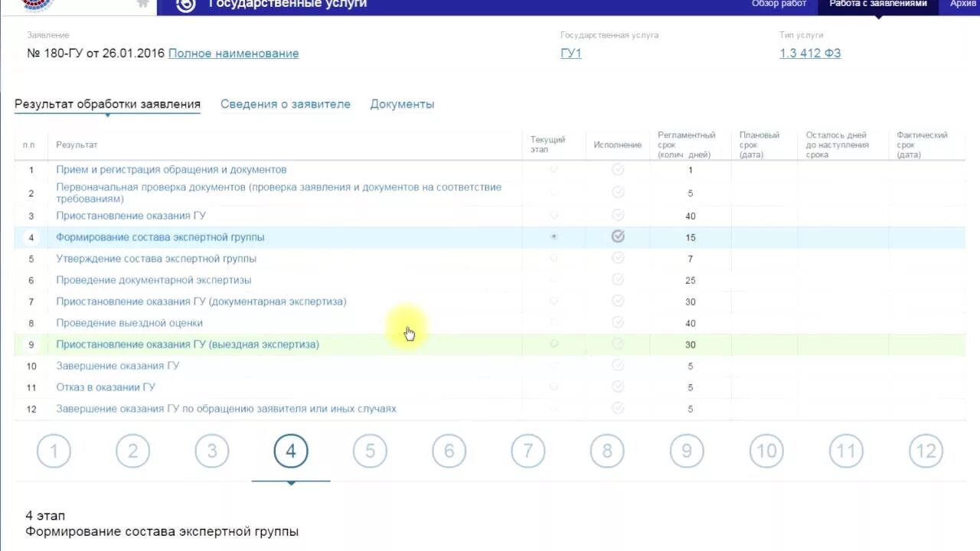Select current-stage radio for Утверждение состава экспертной группы
The height and width of the screenshot is (551, 980).
pyautogui.click(x=554, y=259)
